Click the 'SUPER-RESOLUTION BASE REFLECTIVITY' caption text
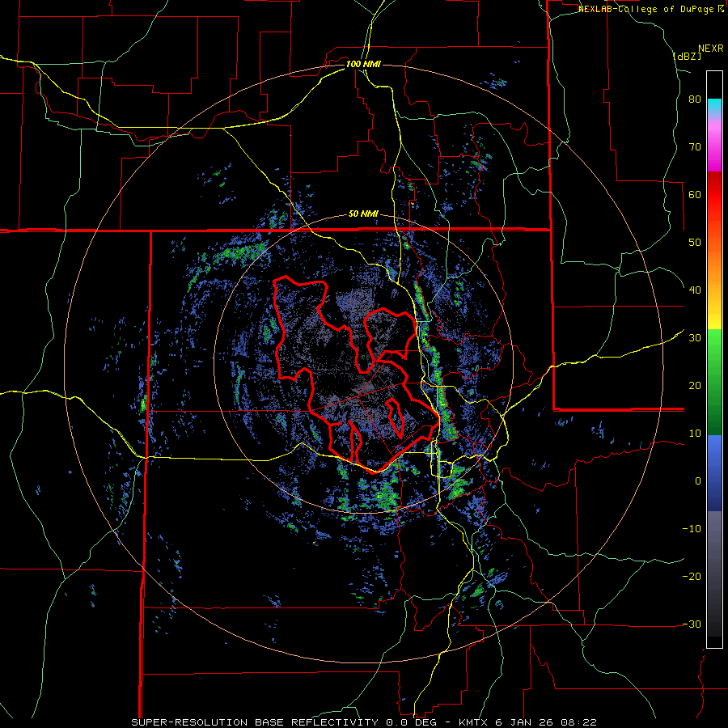This screenshot has width=728, height=728. coord(255,722)
